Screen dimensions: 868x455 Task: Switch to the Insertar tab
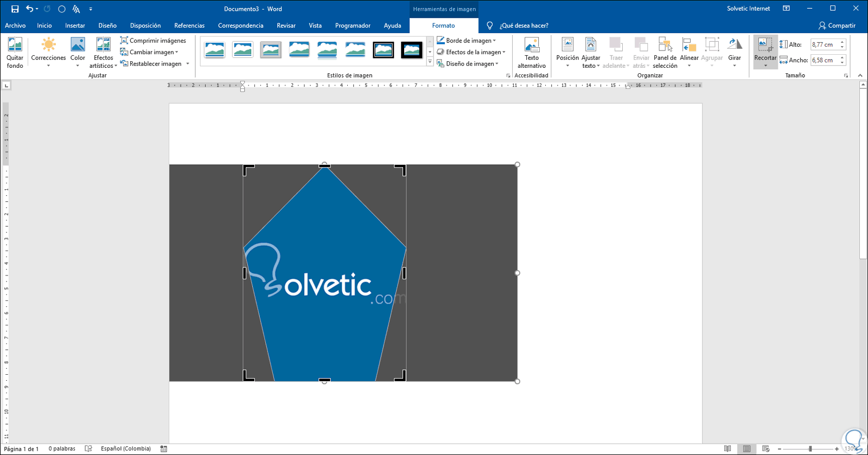point(75,25)
